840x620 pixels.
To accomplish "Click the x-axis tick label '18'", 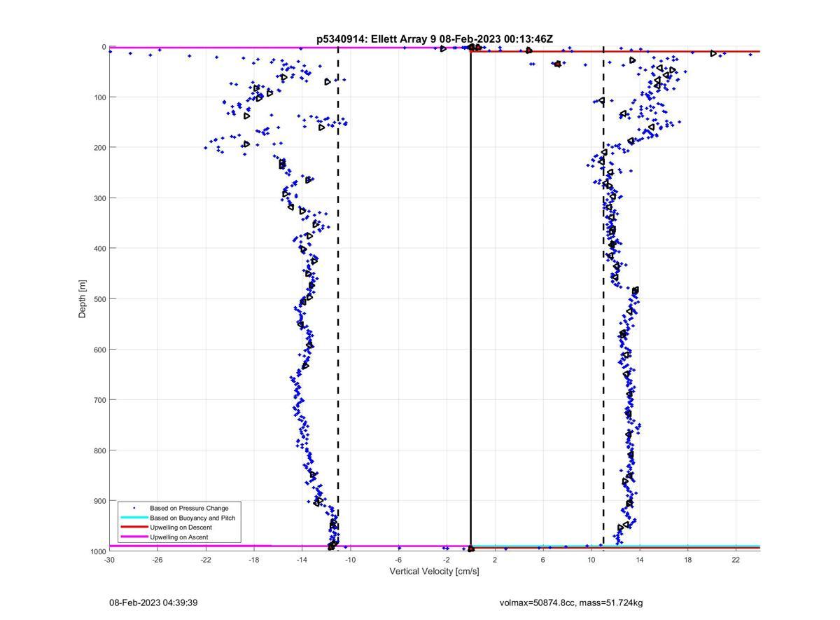I will (x=688, y=560).
